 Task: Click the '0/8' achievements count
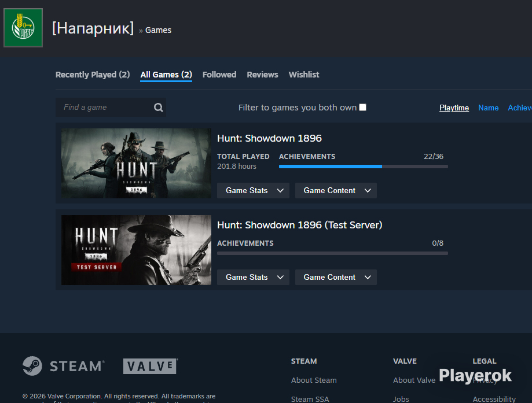coord(438,243)
